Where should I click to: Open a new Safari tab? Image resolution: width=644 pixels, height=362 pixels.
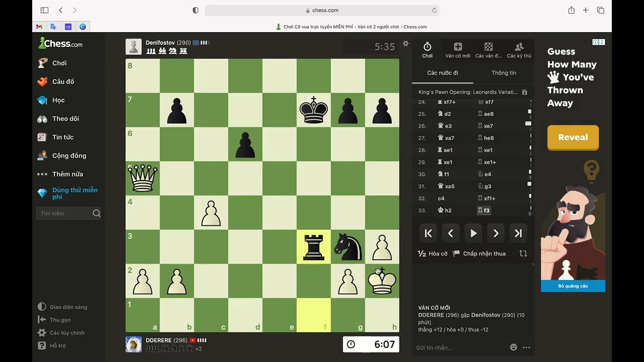point(586,10)
